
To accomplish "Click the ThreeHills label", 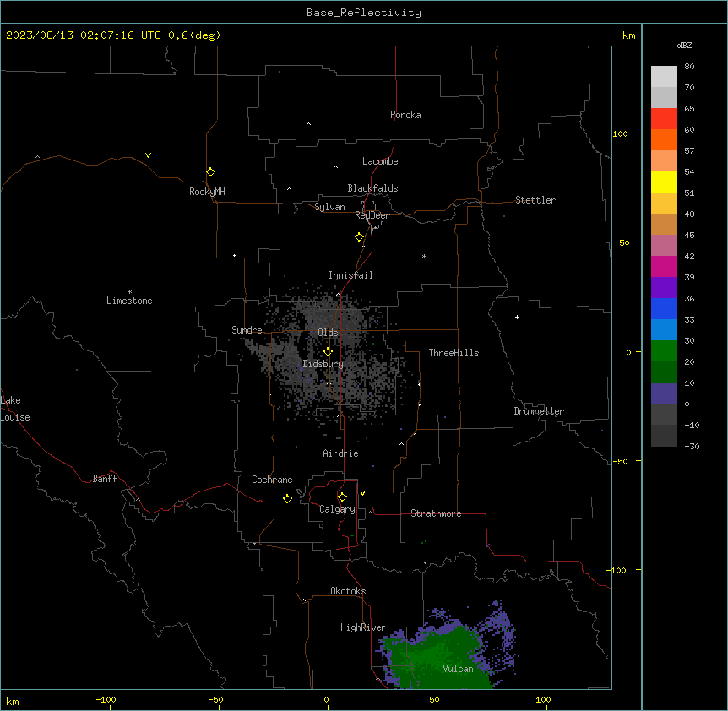I will [454, 353].
